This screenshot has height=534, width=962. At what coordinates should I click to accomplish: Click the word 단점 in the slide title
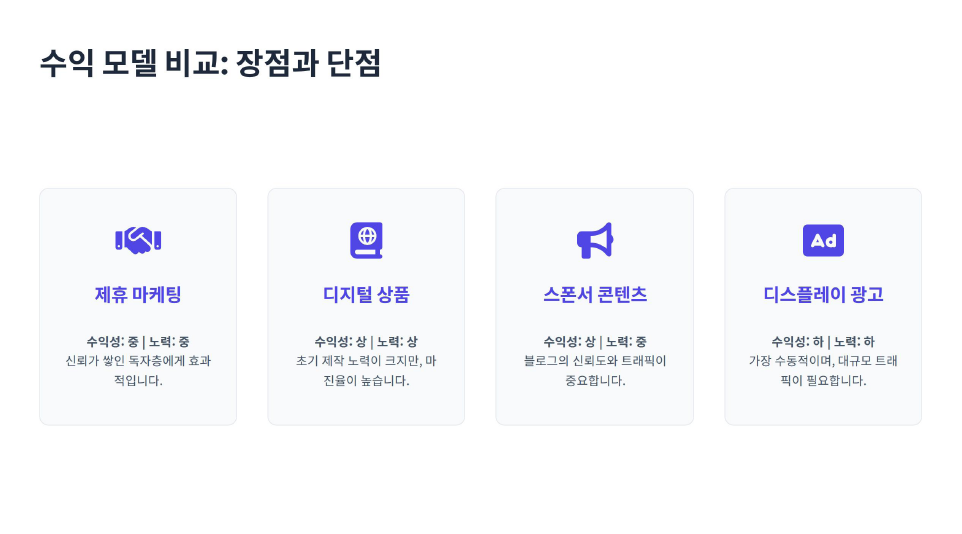tap(353, 64)
